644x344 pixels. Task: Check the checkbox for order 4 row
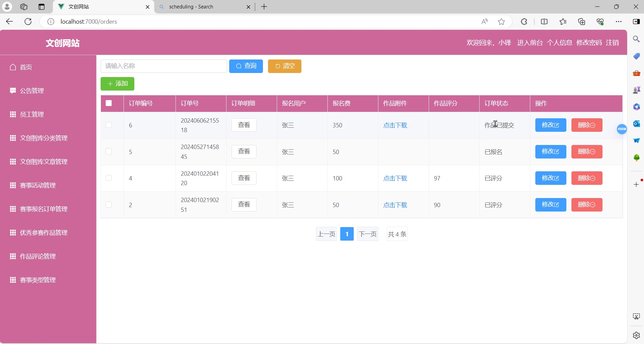tap(109, 178)
